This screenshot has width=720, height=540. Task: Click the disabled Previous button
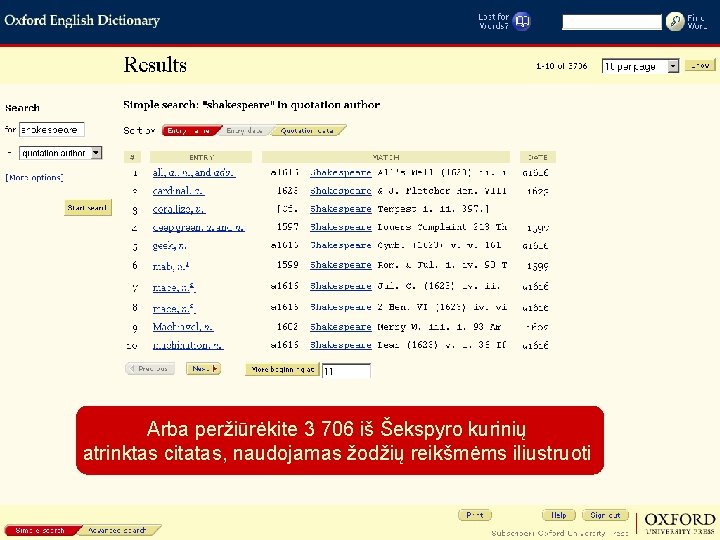(150, 369)
